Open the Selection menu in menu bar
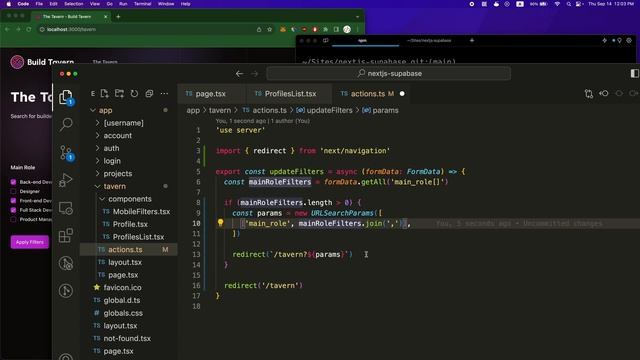Viewport: 640px width, 360px height. [73, 4]
